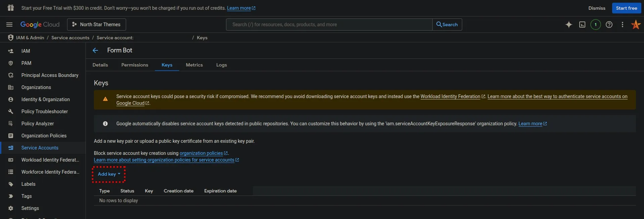Viewport: 644px width, 219px height.
Task: Switch to the Permissions tab
Action: pyautogui.click(x=135, y=65)
